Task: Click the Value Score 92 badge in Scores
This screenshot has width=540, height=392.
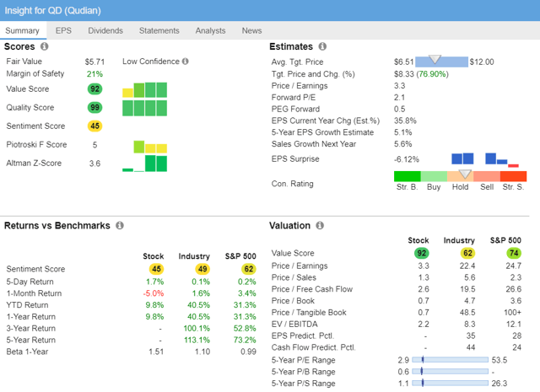Action: (x=94, y=89)
